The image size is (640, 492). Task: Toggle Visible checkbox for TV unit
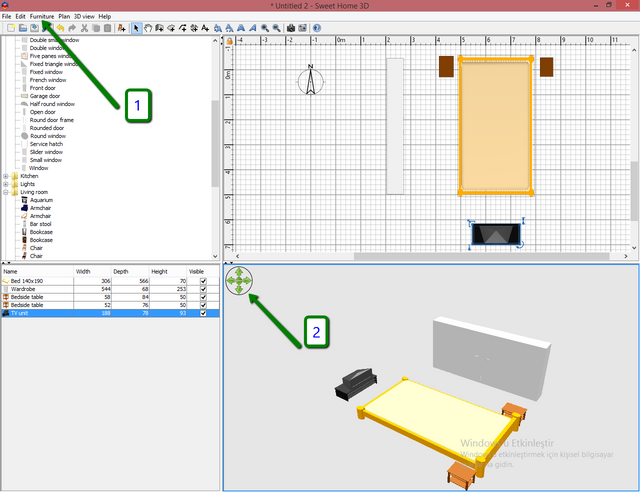point(203,313)
